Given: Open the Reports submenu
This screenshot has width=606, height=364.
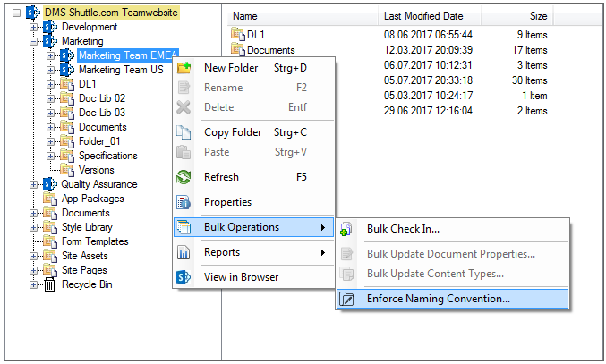Looking at the screenshot, I should click(254, 252).
